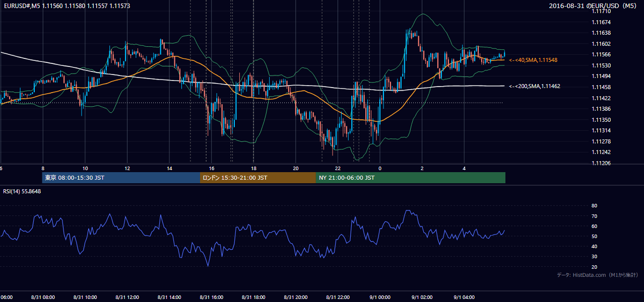Click price axis label 1.11386
Viewport: 644px width, 302px height.
click(601, 109)
